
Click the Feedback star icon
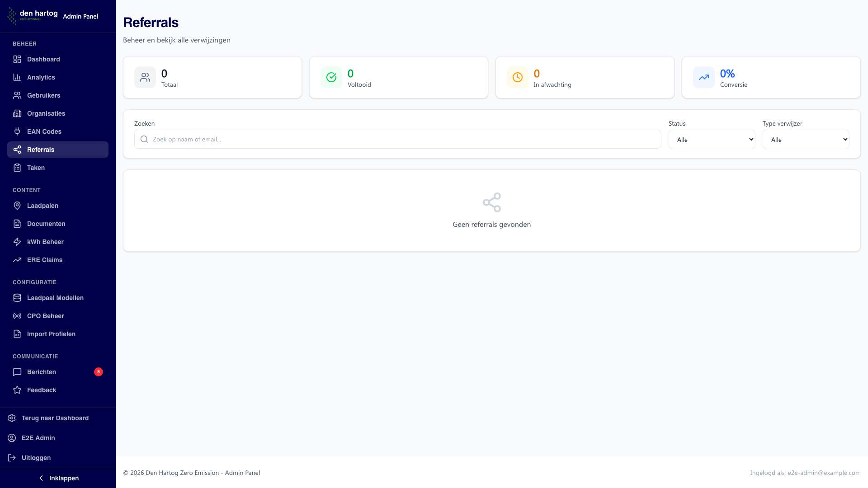pos(17,390)
